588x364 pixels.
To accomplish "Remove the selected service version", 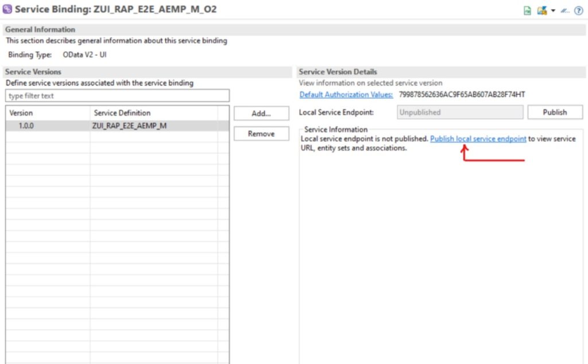I will [x=261, y=134].
